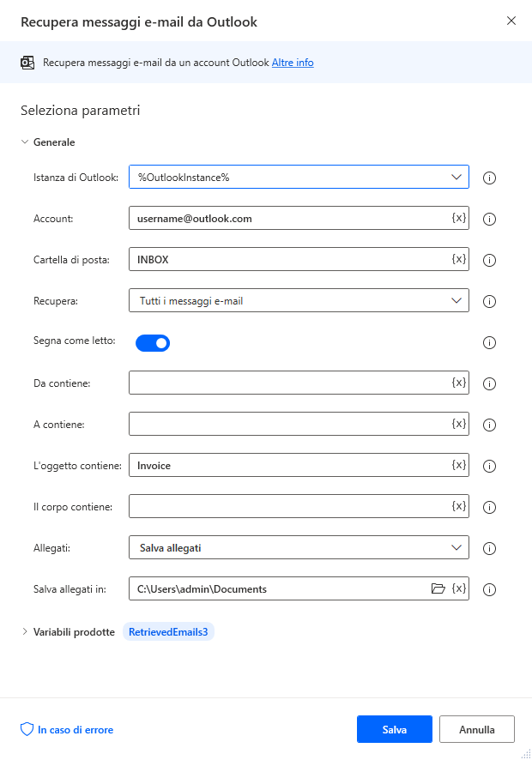Viewport: 532px width, 760px height.
Task: Open {x} selector on L'oggetto contiene field
Action: [x=457, y=466]
